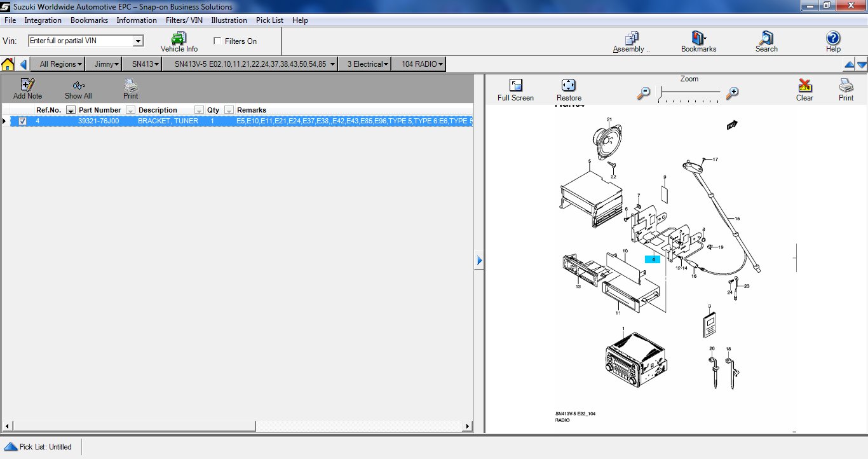
Task: Click Show All parts
Action: click(78, 89)
